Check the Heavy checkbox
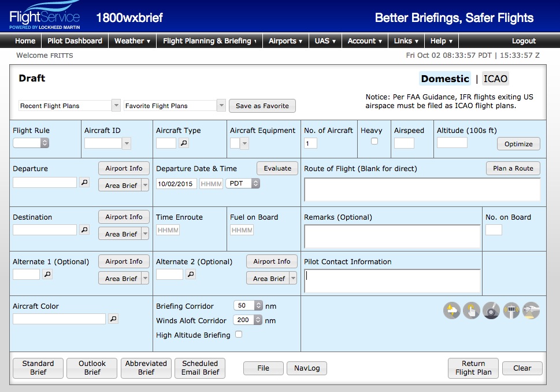 pos(374,141)
